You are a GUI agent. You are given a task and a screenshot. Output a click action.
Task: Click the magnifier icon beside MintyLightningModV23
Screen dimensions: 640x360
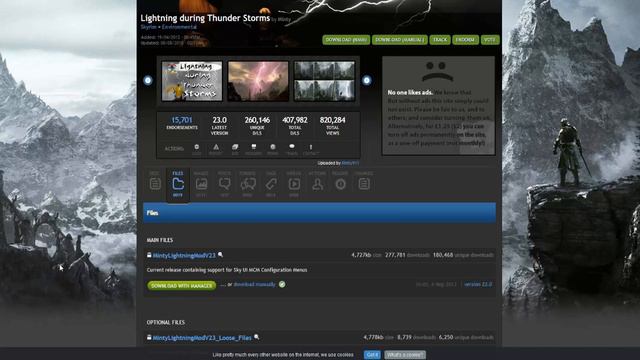[220, 255]
